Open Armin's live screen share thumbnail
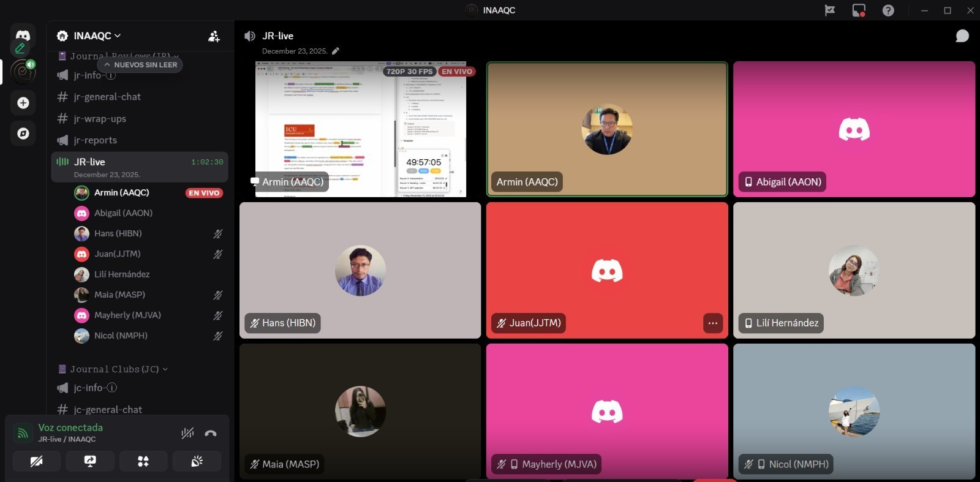Screen dimensions: 980x482 [x=360, y=129]
